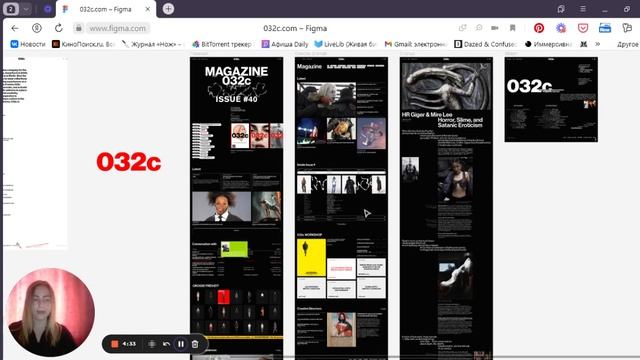Open the browser hamburger menu
Screen dimensions: 640x360
(x=583, y=9)
